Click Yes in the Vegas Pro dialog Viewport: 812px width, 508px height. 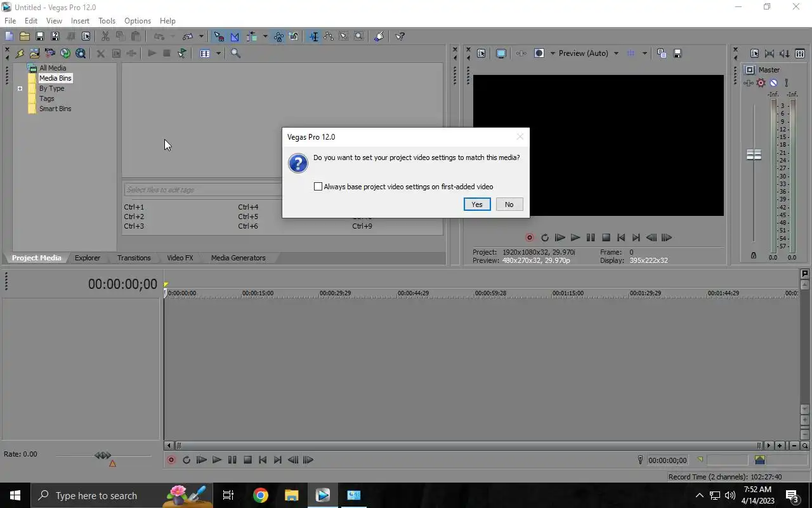click(477, 204)
